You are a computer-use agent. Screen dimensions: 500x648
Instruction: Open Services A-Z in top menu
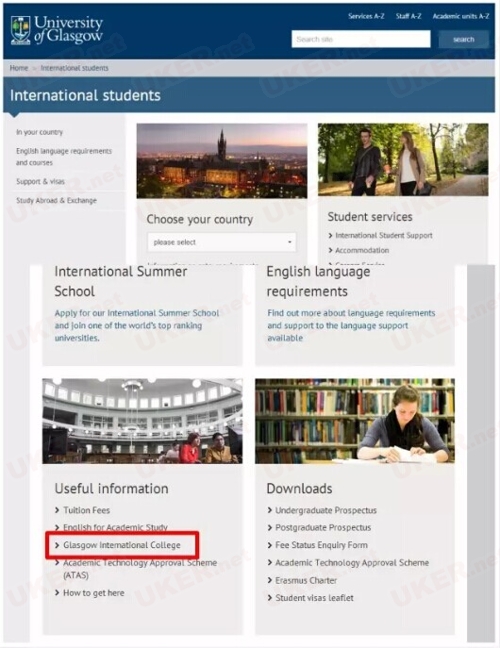[366, 16]
